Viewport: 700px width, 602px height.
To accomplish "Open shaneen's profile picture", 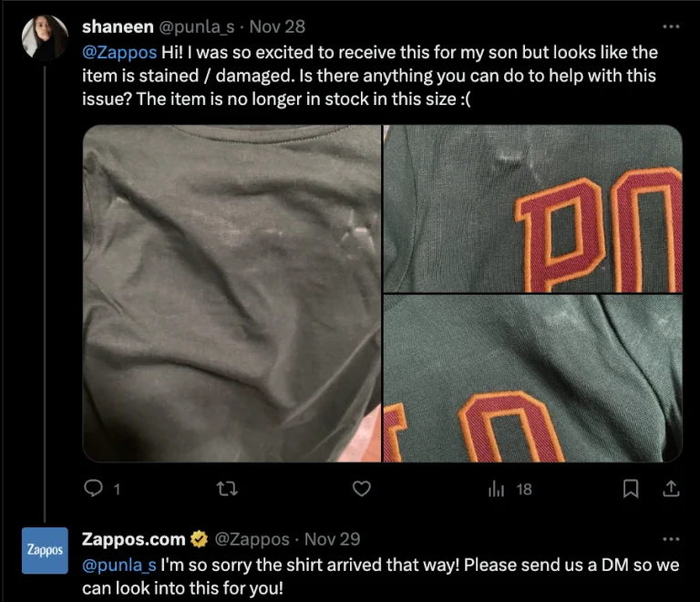I will click(45, 39).
